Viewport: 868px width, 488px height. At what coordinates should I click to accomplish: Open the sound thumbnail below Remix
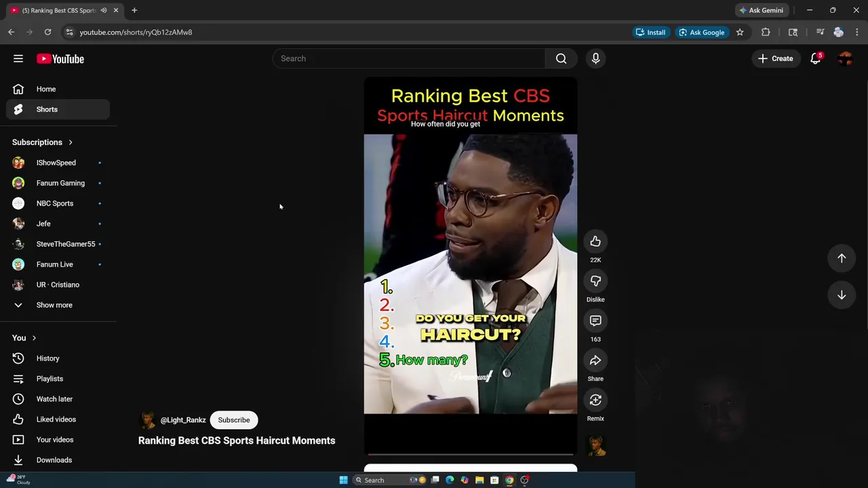point(595,446)
